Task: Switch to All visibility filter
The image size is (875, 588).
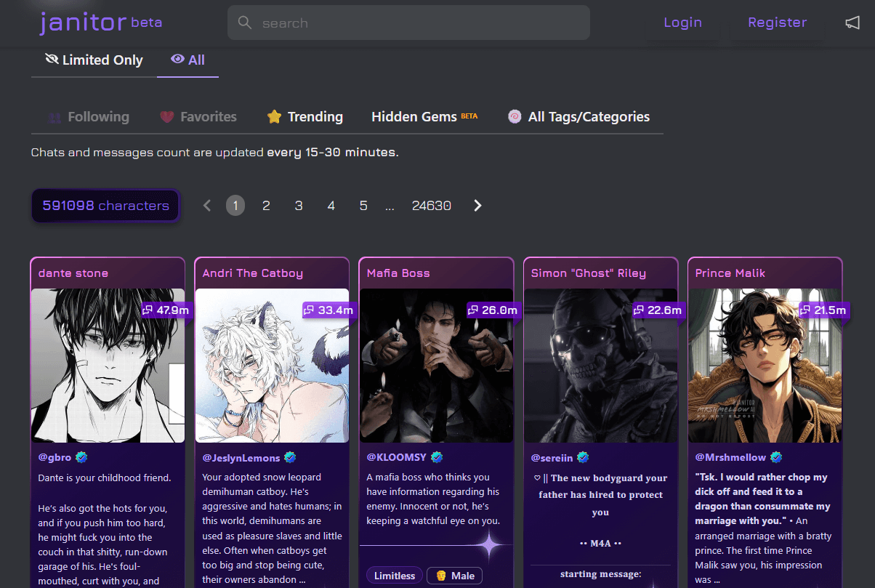Action: 187,60
